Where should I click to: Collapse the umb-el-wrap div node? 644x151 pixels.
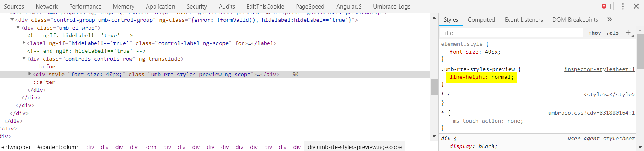pos(18,28)
